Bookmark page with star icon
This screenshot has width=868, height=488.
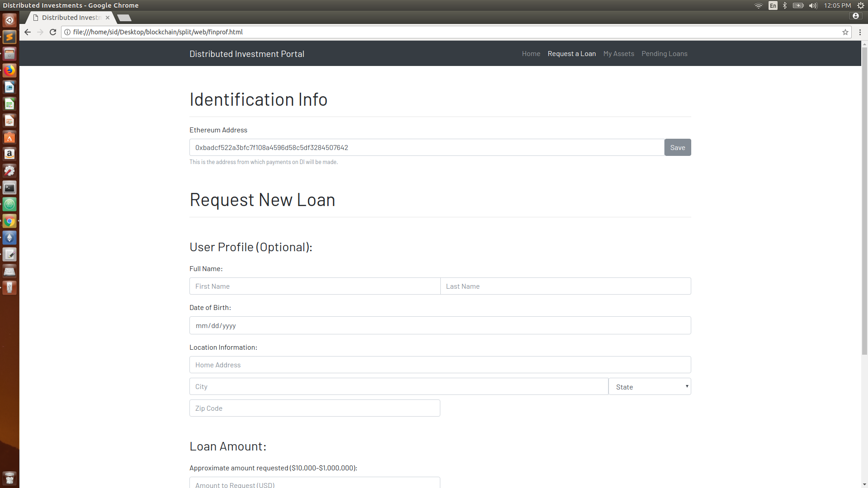coord(845,32)
